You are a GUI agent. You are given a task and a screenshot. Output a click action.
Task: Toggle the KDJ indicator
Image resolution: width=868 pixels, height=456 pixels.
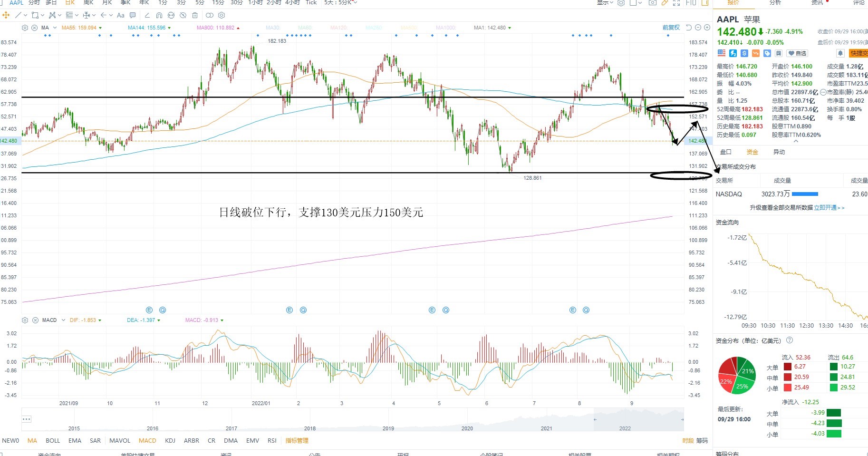pyautogui.click(x=170, y=441)
